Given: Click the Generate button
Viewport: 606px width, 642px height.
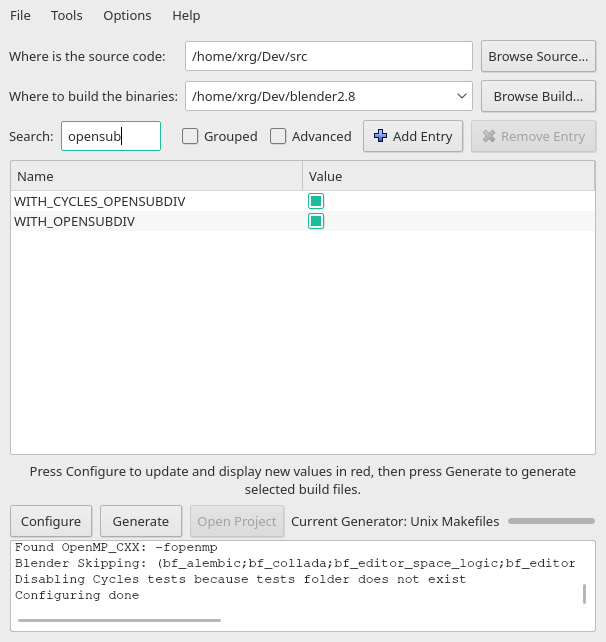Looking at the screenshot, I should point(141,521).
